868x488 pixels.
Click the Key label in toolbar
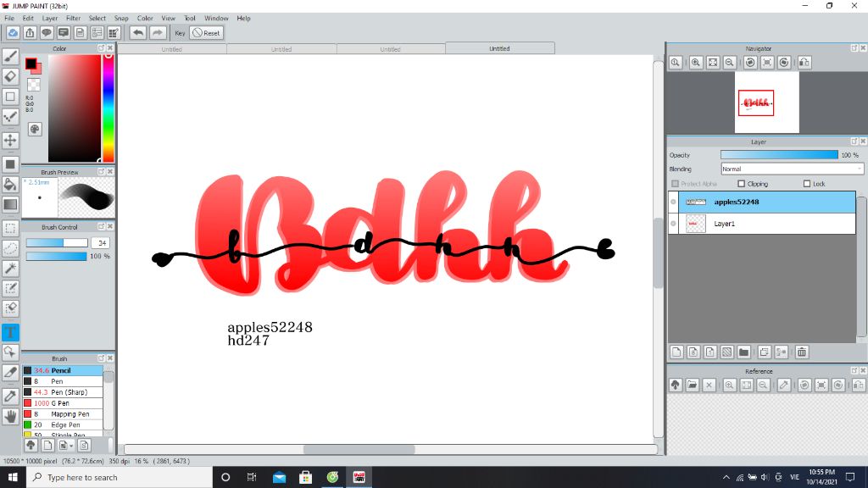coord(180,33)
